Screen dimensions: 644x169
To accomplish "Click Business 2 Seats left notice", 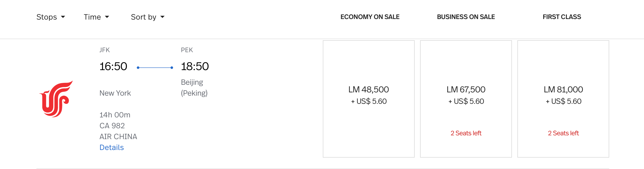I will pyautogui.click(x=466, y=133).
